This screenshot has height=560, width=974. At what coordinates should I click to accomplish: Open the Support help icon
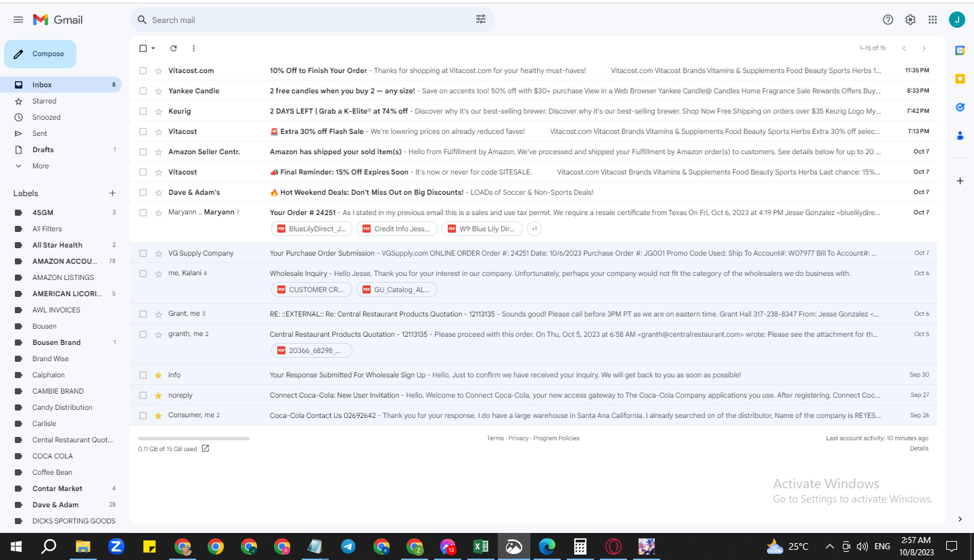point(888,20)
